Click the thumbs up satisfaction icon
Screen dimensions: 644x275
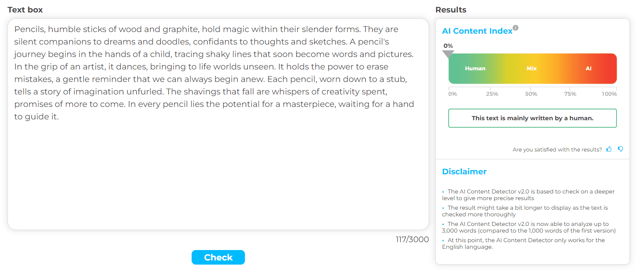coord(609,149)
